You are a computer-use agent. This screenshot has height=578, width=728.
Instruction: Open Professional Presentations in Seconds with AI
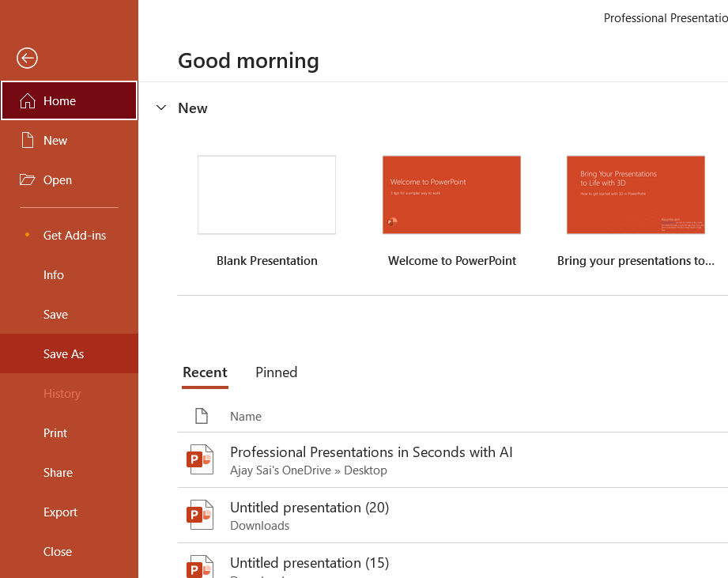click(x=372, y=452)
